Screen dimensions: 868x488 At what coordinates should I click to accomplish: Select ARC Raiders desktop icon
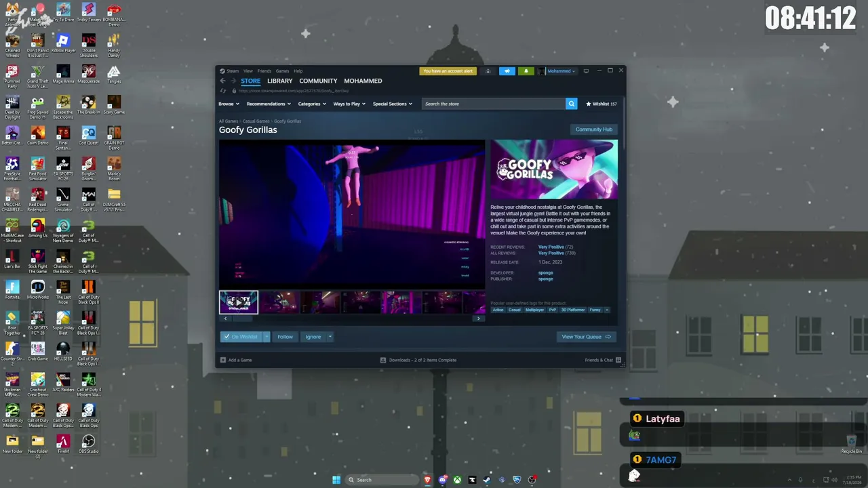[x=63, y=382]
